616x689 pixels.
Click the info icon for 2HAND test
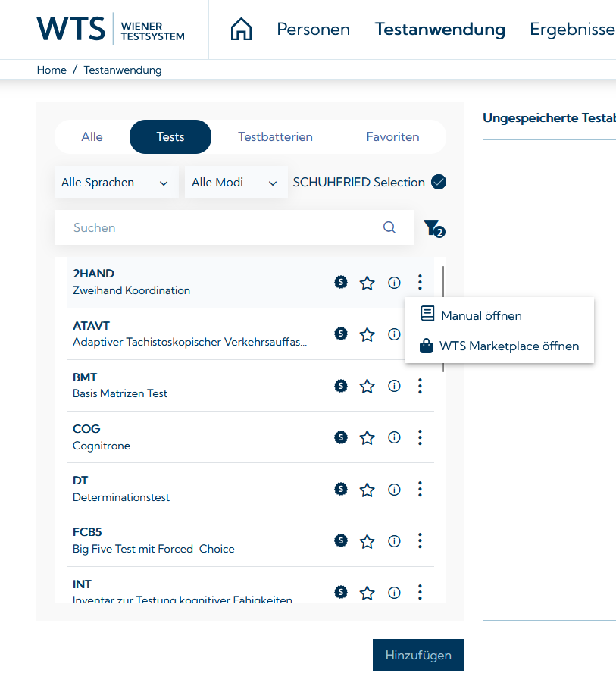coord(394,283)
